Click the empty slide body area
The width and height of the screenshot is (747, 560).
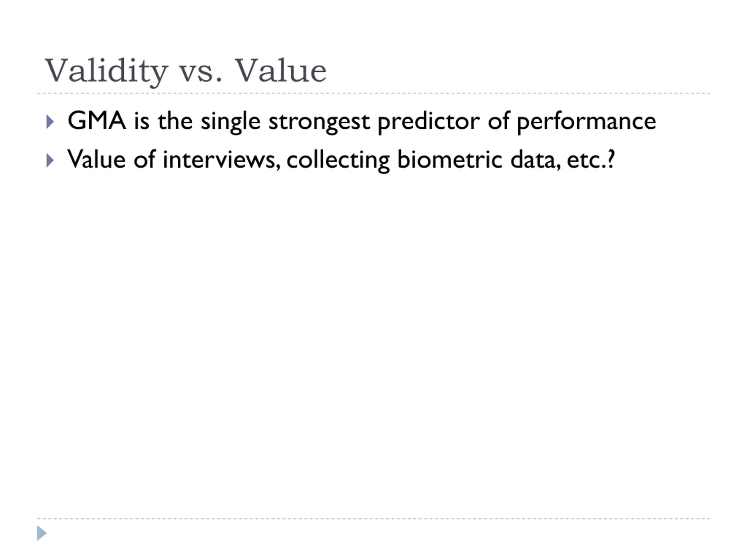point(373,337)
